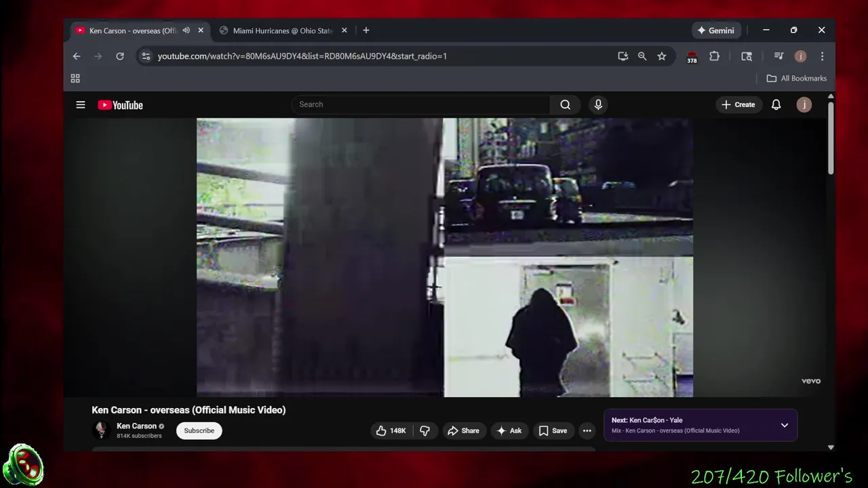Close the Ken Carson tab
Screen dimensions: 868x488
click(x=201, y=30)
